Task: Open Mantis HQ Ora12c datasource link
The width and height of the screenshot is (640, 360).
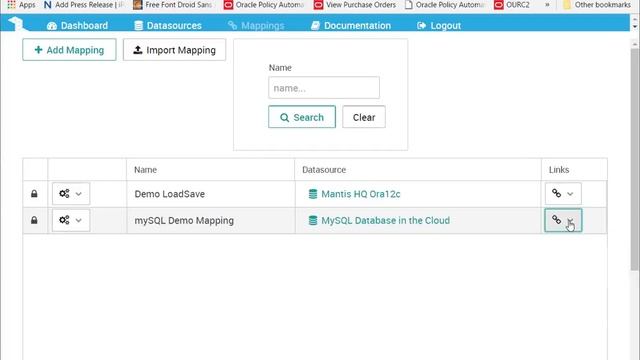Action: pos(361,194)
